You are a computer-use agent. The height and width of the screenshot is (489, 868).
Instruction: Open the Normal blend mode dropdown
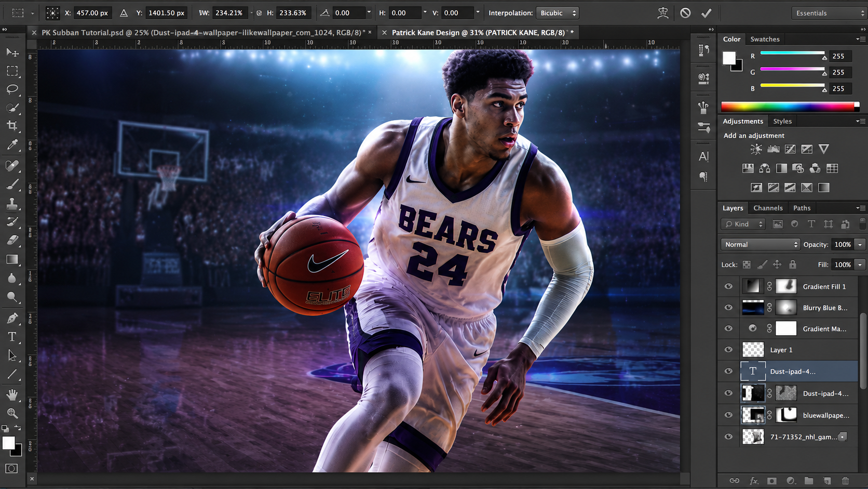tap(760, 244)
